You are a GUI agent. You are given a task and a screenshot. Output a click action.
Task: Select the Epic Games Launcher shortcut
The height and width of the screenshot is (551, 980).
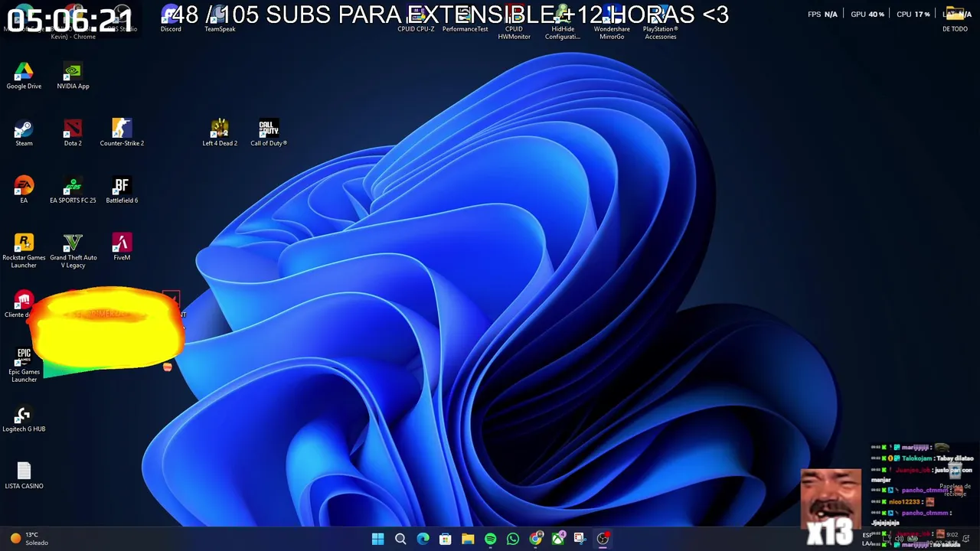[24, 365]
